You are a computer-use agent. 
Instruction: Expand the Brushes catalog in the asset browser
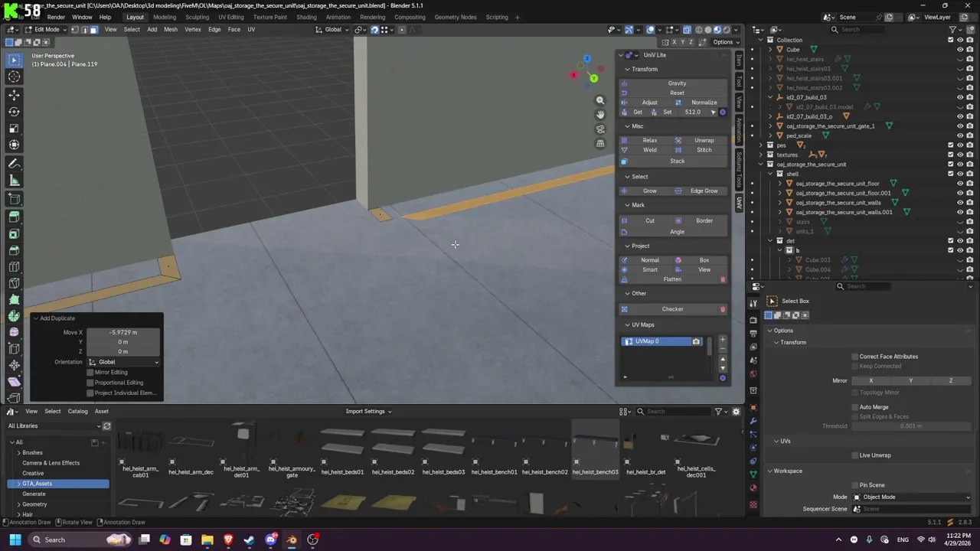(19, 453)
